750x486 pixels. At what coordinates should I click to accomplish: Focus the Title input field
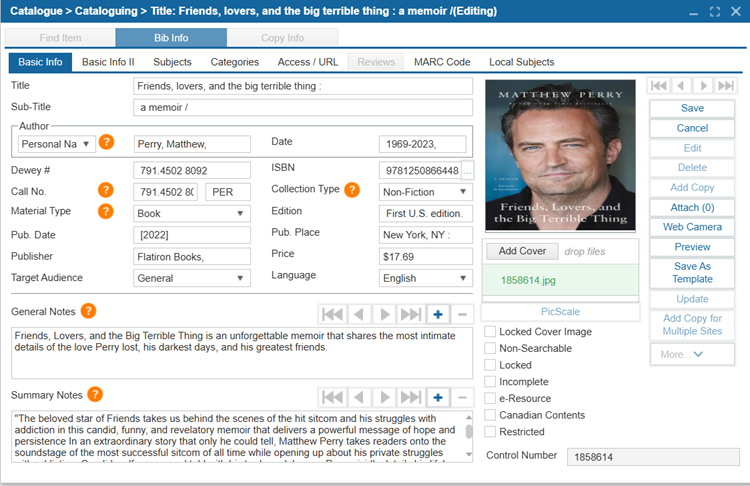303,86
